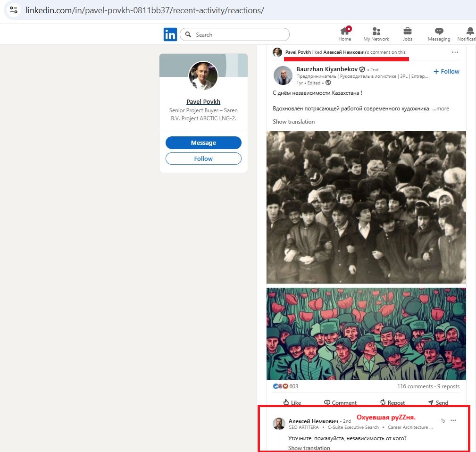476x452 pixels.
Task: Like the post
Action: [292, 402]
